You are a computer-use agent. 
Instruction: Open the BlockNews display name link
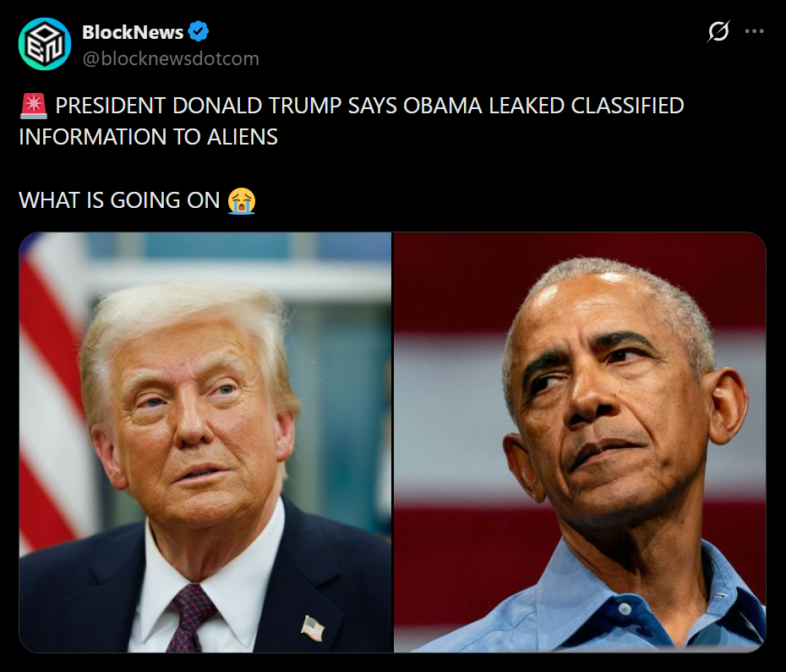coord(133,32)
